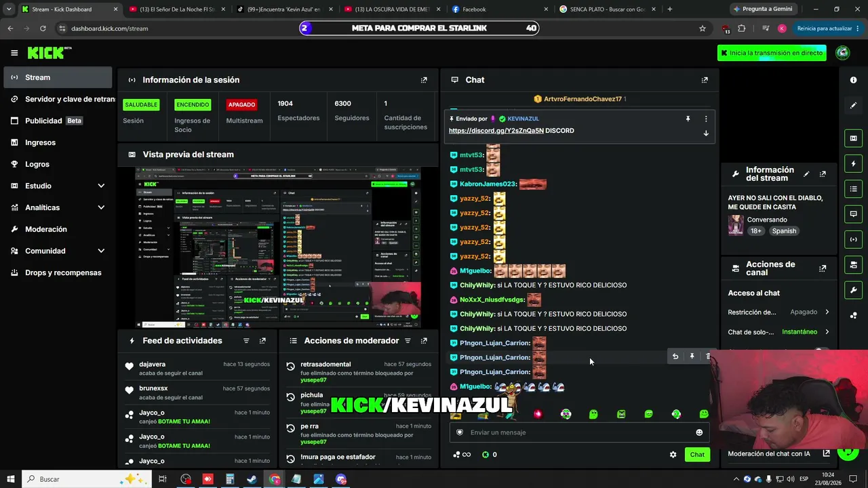Viewport: 868px width, 488px height.
Task: Click the Conversando category thumbnail
Action: [x=736, y=225]
